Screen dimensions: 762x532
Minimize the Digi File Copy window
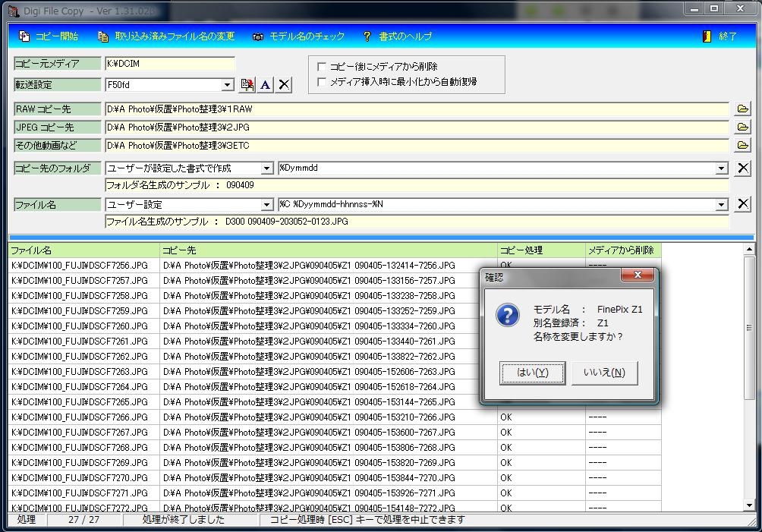pos(694,8)
